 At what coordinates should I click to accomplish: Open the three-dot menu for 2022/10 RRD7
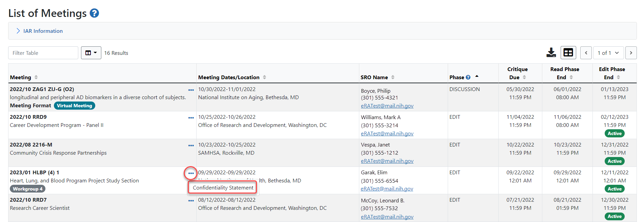tap(191, 201)
